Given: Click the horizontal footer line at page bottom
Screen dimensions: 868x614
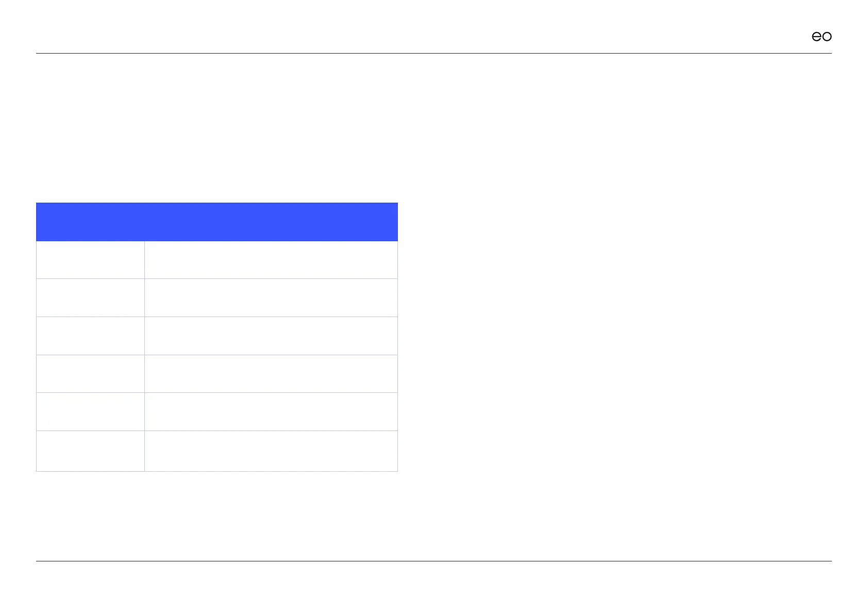Looking at the screenshot, I should pyautogui.click(x=433, y=561).
